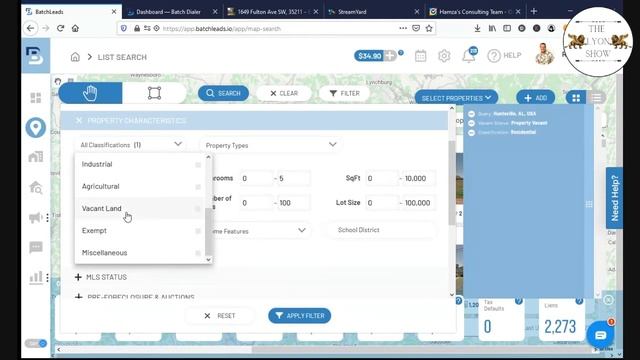Switch to grid view icon
This screenshot has width=640, height=360.
point(576,98)
